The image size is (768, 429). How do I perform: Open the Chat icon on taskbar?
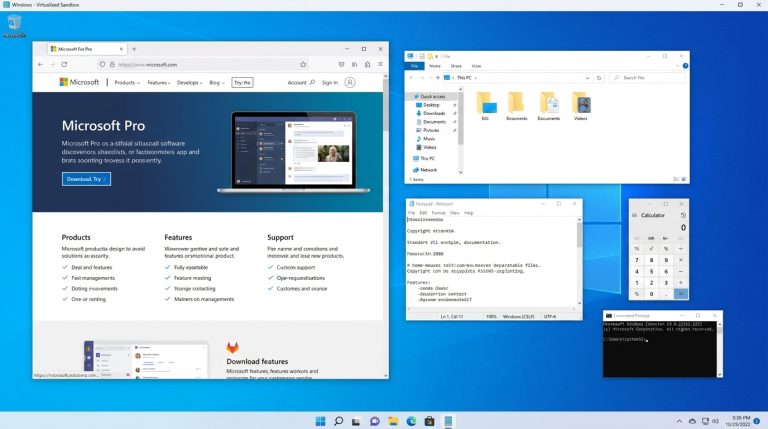[x=375, y=421]
